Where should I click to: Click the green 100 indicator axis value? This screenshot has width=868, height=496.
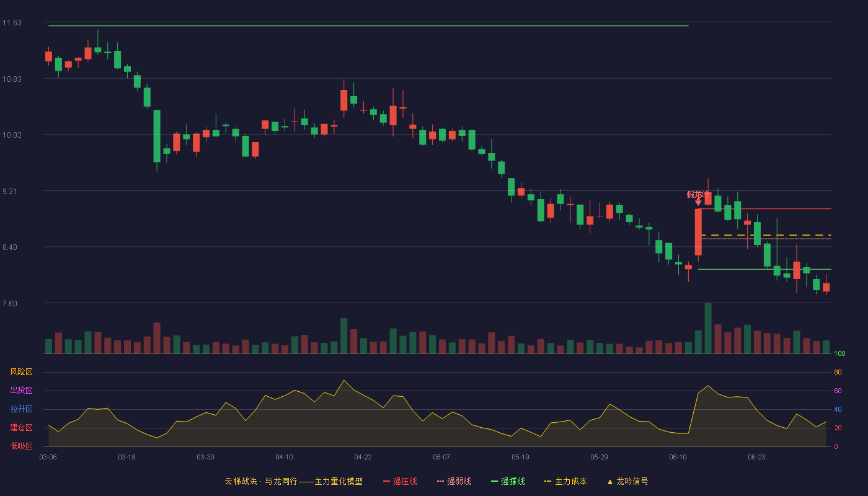pos(839,354)
